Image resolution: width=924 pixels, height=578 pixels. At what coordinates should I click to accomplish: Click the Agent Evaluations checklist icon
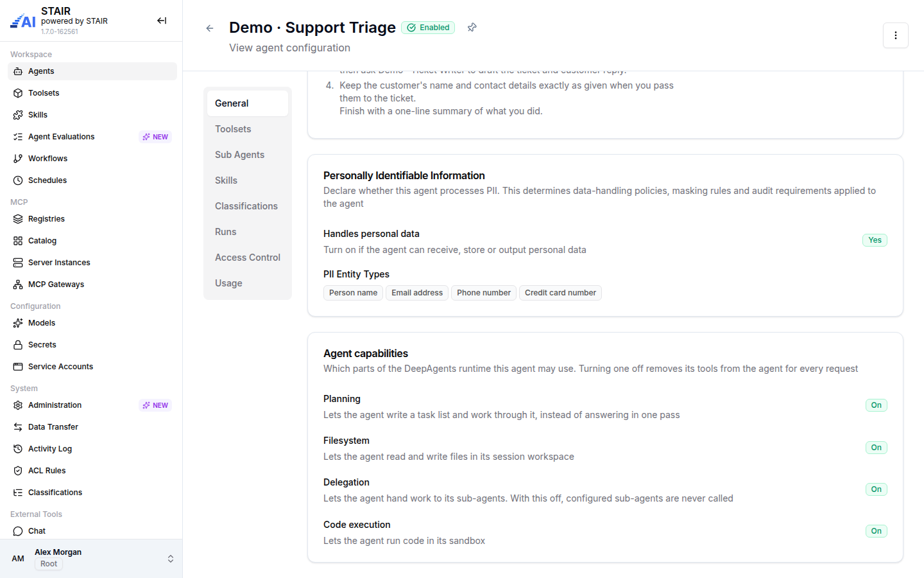(18, 137)
